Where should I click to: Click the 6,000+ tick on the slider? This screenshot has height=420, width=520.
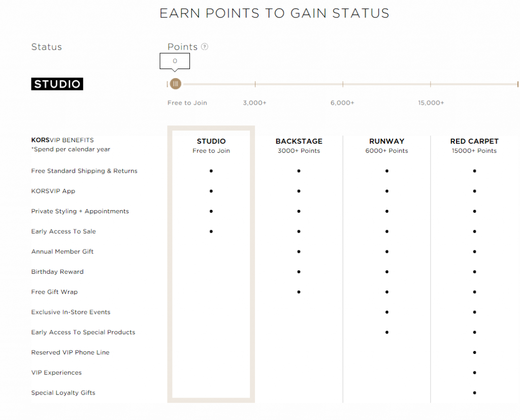(343, 84)
